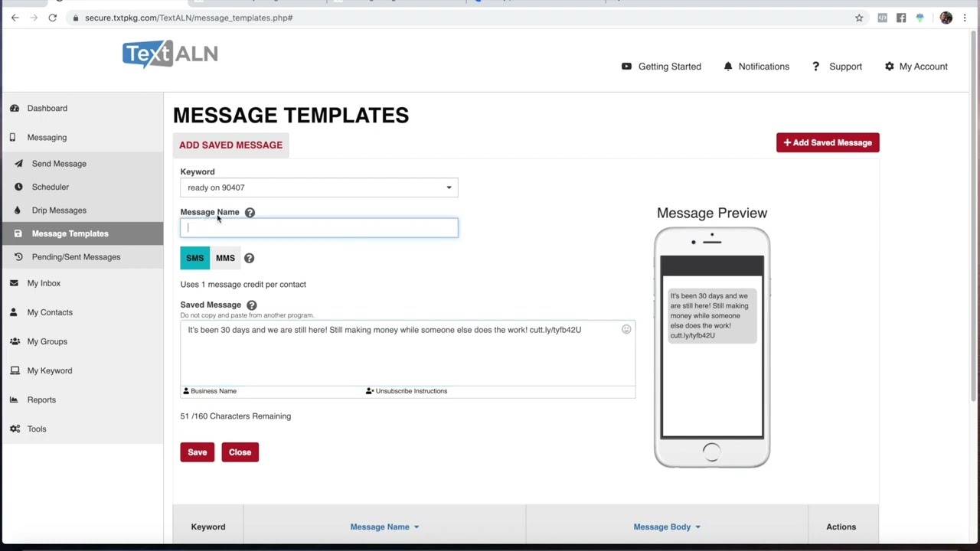Viewport: 980px width, 551px height.
Task: Click the ADD SAVED MESSAGE tab heading
Action: click(230, 145)
